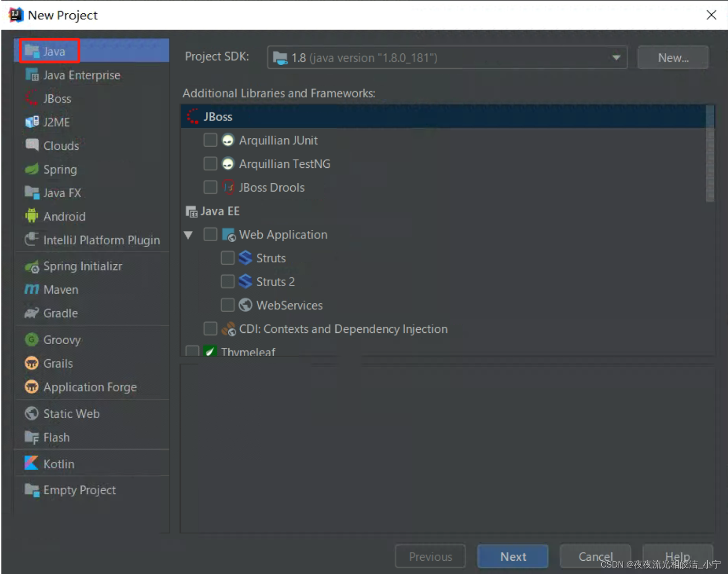
Task: Click the J2ME cube icon
Action: [x=32, y=122]
